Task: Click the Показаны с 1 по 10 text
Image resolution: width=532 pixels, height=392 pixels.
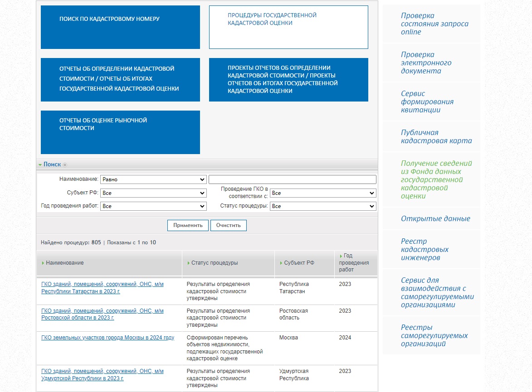Action: (x=132, y=243)
